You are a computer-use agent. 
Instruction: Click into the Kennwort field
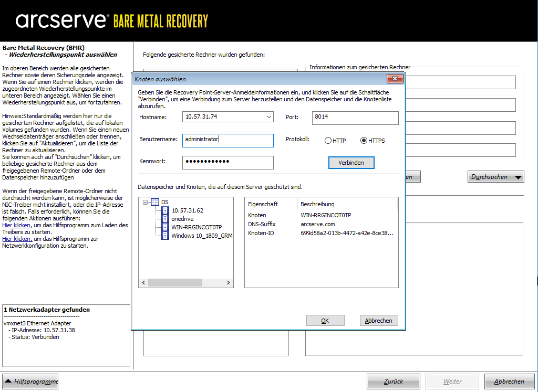point(228,163)
